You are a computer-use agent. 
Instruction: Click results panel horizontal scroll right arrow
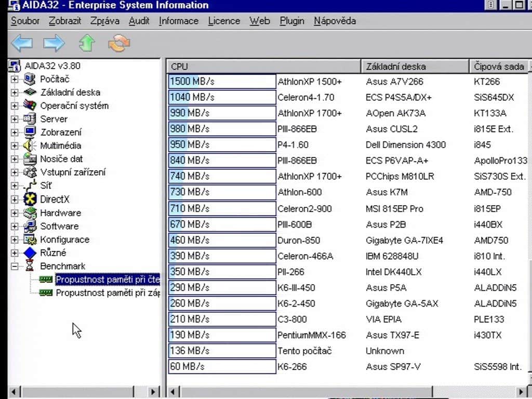coord(522,392)
